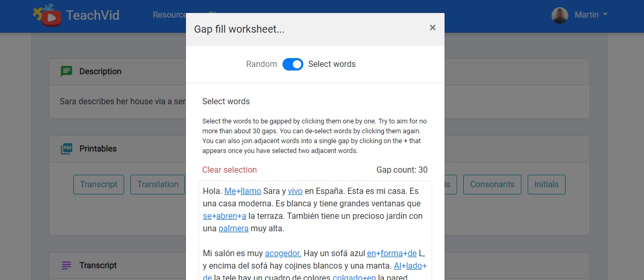Deselect the word 'vivo'
This screenshot has height=280, width=644.
point(295,191)
